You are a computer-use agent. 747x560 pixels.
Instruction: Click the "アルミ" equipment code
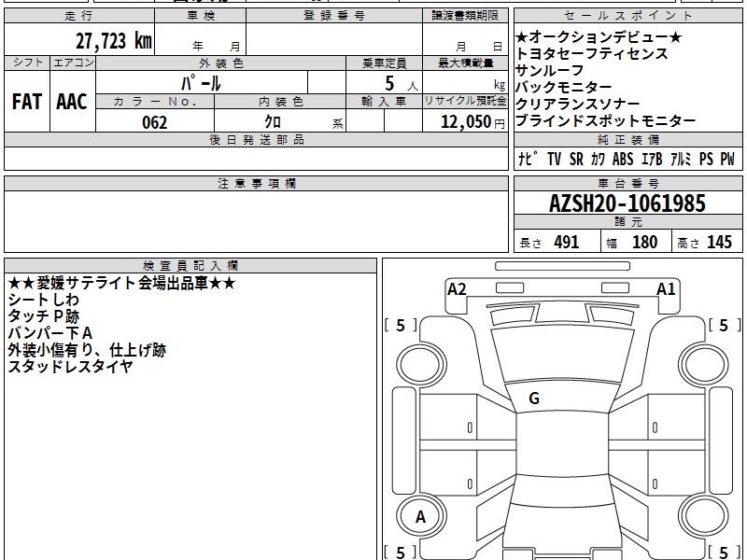coord(681,159)
